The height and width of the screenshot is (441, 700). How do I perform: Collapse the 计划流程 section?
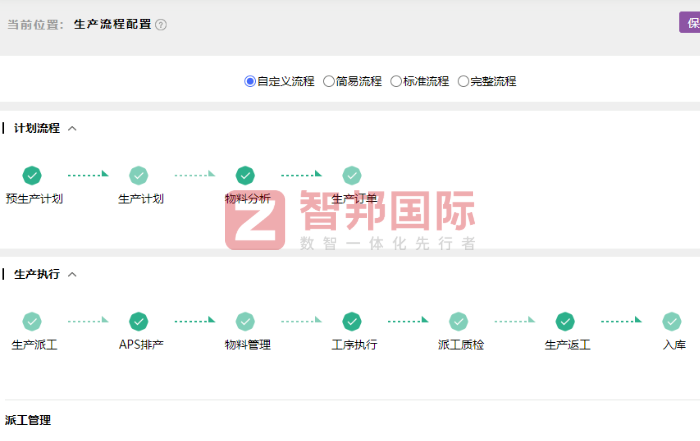(x=72, y=128)
